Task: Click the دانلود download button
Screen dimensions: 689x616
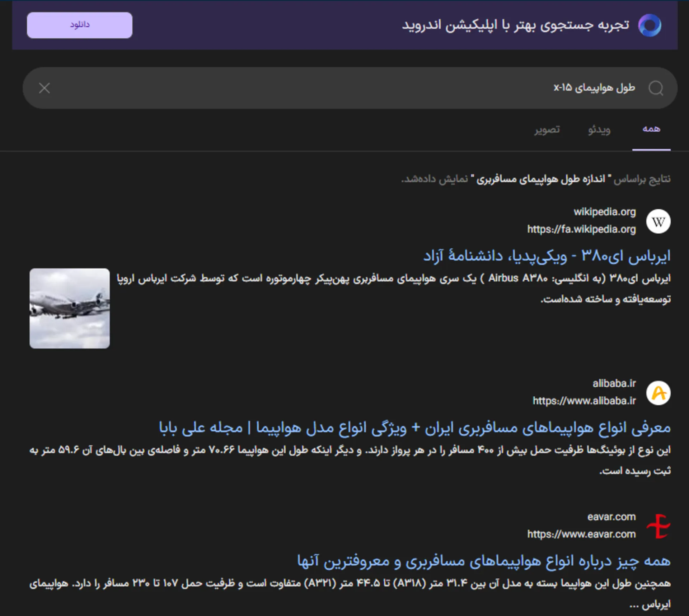Action: [x=79, y=25]
